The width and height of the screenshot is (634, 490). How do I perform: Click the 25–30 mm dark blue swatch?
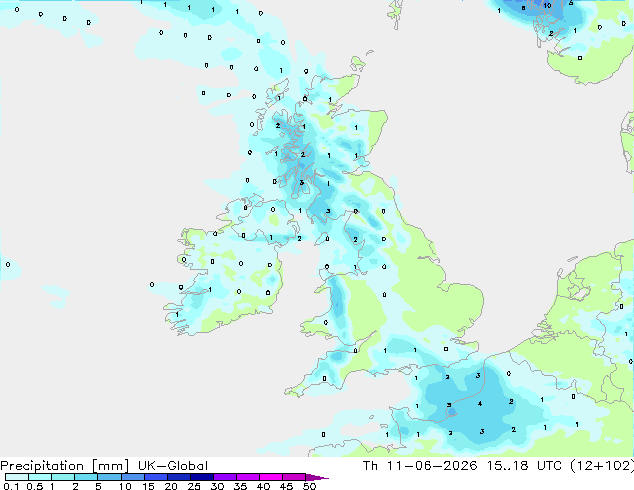tap(201, 477)
